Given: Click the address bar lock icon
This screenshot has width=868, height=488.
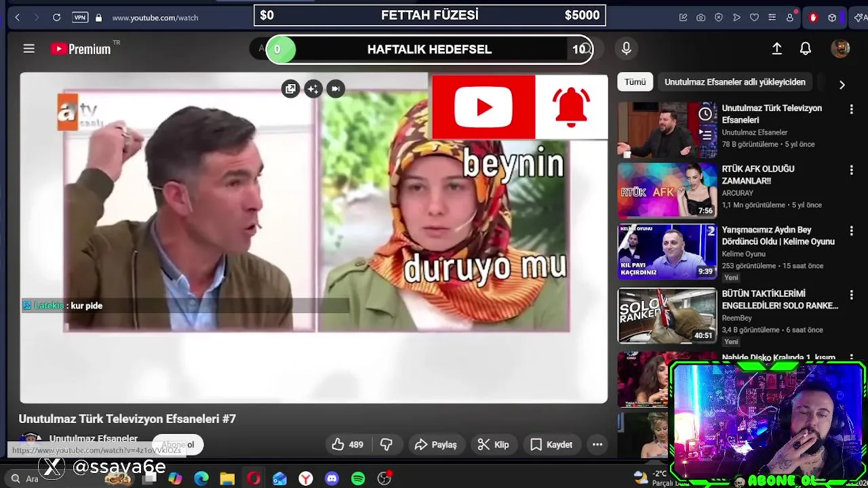Looking at the screenshot, I should (98, 18).
